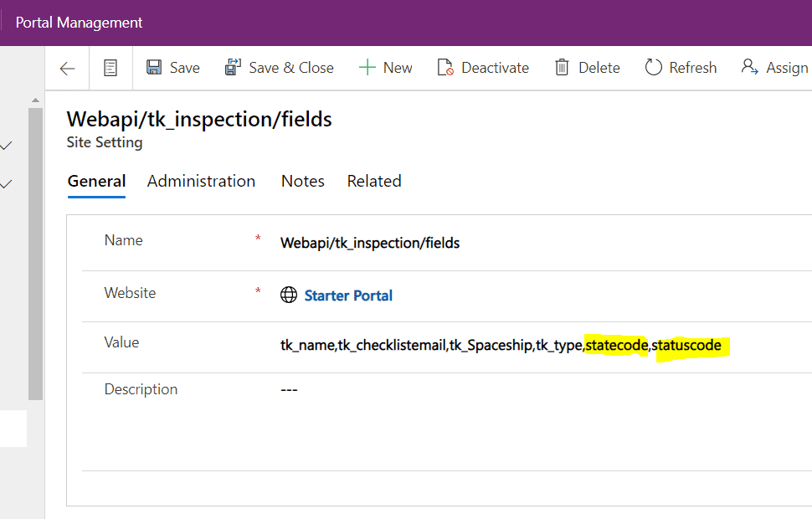The width and height of the screenshot is (812, 519).
Task: Click the Save & Close icon
Action: (x=233, y=68)
